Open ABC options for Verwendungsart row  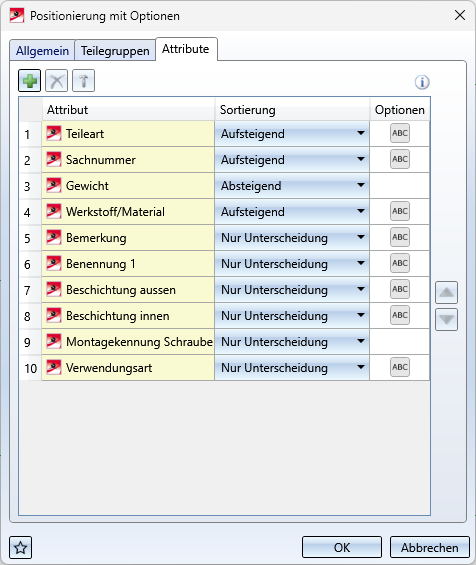click(x=400, y=367)
